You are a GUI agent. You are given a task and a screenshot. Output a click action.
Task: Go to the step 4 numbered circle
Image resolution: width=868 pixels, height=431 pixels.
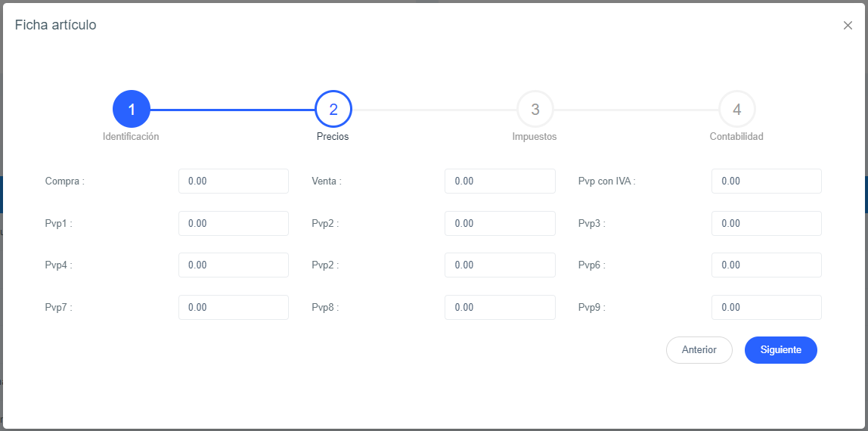(x=737, y=110)
